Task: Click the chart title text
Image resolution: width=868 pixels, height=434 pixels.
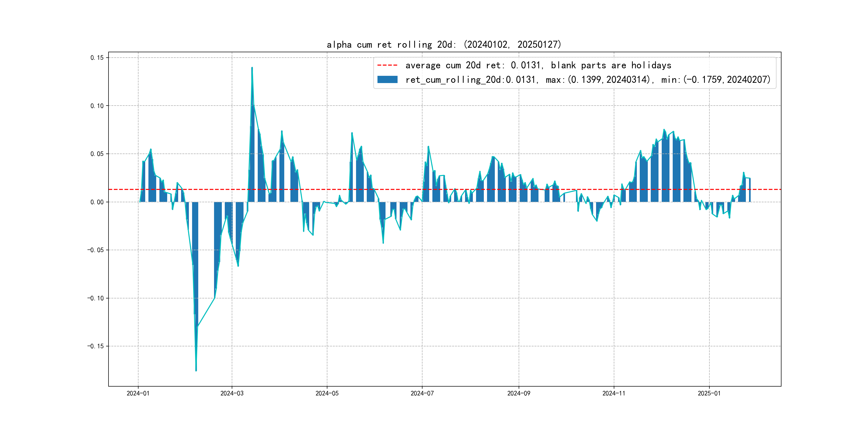Action: (x=444, y=44)
